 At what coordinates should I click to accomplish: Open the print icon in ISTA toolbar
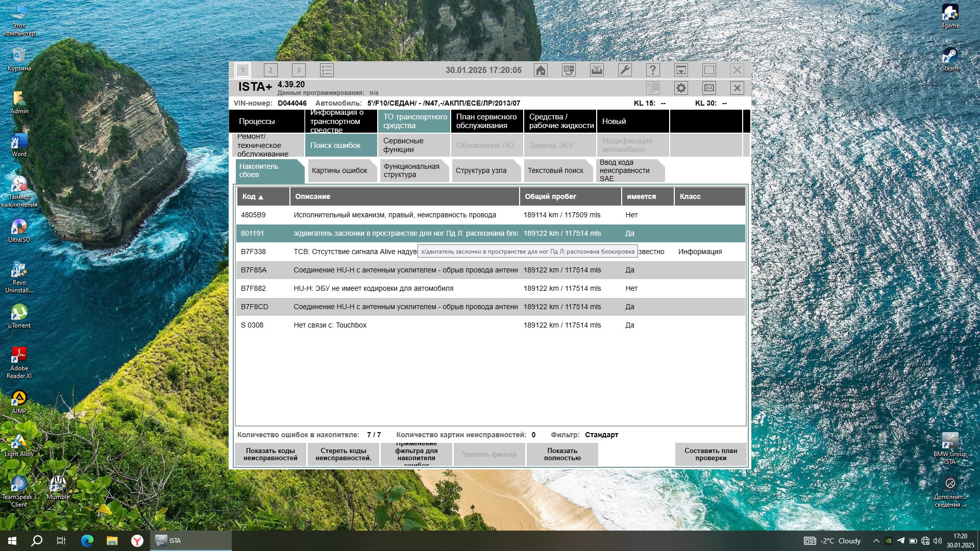[x=597, y=70]
